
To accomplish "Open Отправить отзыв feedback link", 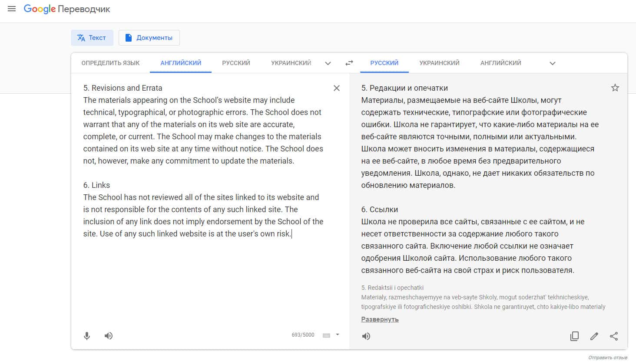I will (608, 357).
